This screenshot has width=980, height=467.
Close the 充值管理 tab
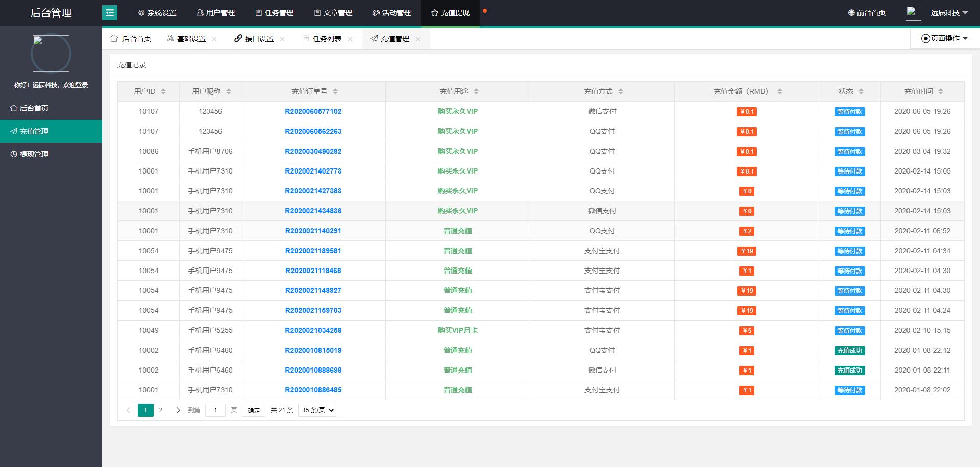pyautogui.click(x=418, y=39)
